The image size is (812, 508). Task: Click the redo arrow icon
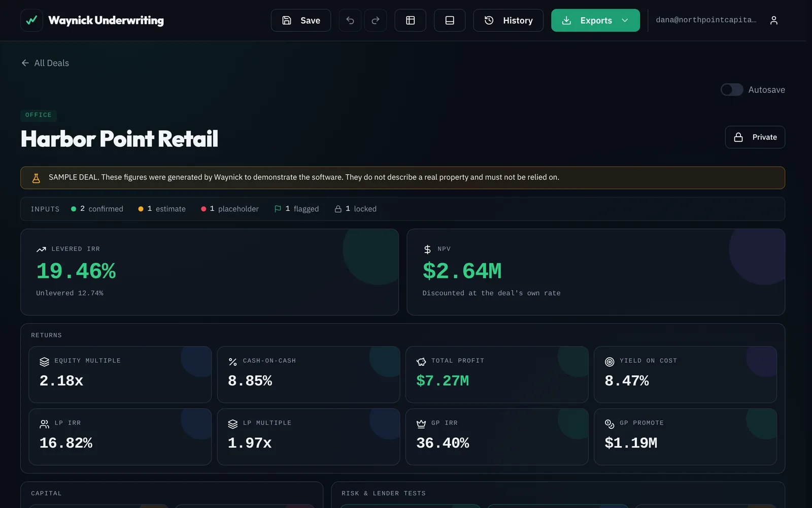point(376,20)
